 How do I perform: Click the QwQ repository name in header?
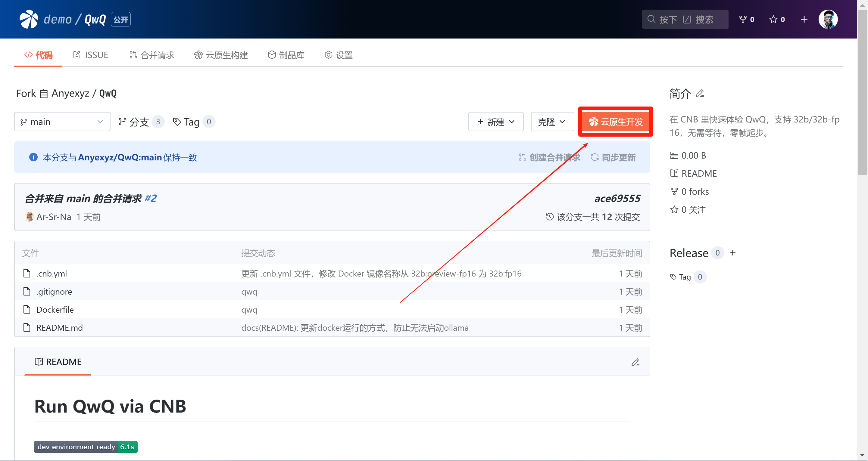[95, 19]
